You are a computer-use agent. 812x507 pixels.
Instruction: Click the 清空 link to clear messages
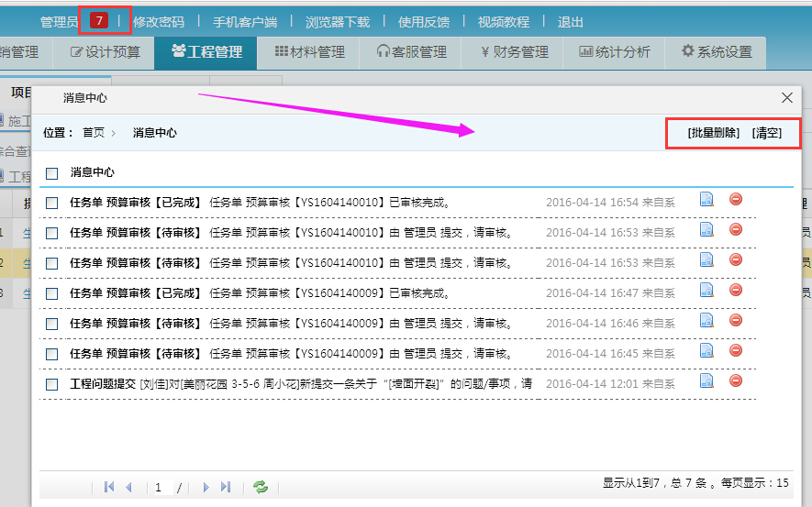point(767,133)
